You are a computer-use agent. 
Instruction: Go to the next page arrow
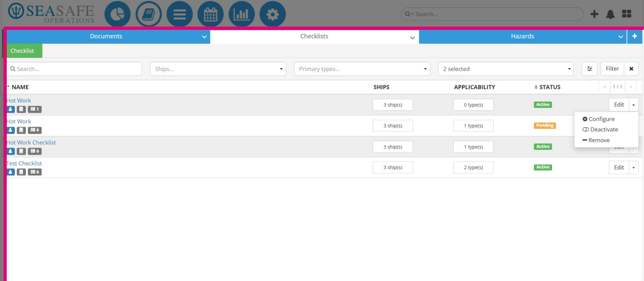pos(631,87)
